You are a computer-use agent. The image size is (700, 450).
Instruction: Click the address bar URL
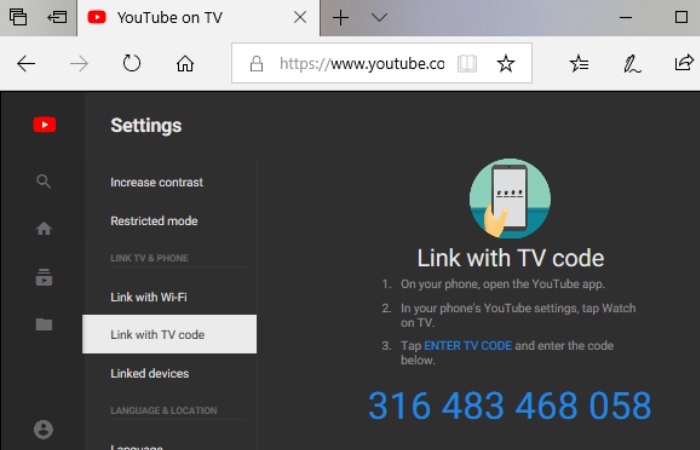click(x=362, y=64)
